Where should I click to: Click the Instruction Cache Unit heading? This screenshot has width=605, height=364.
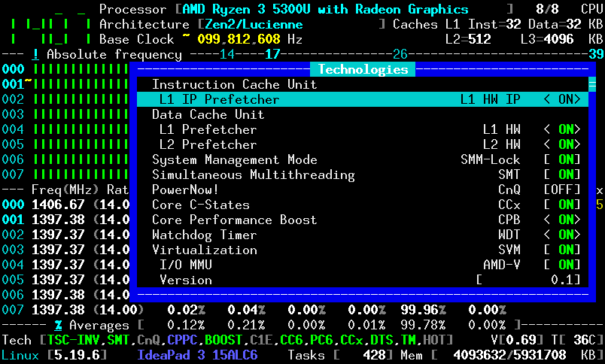(235, 84)
